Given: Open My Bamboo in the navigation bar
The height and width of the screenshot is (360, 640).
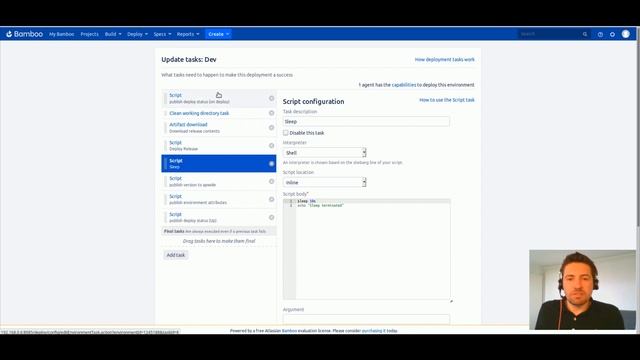Looking at the screenshot, I should [62, 34].
